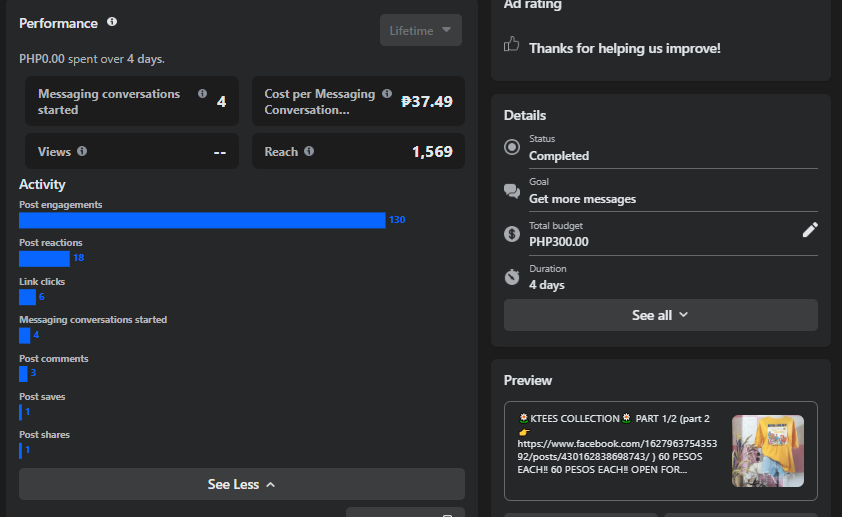Click the info icon beside Performance
Image resolution: width=842 pixels, height=517 pixels.
(x=112, y=22)
